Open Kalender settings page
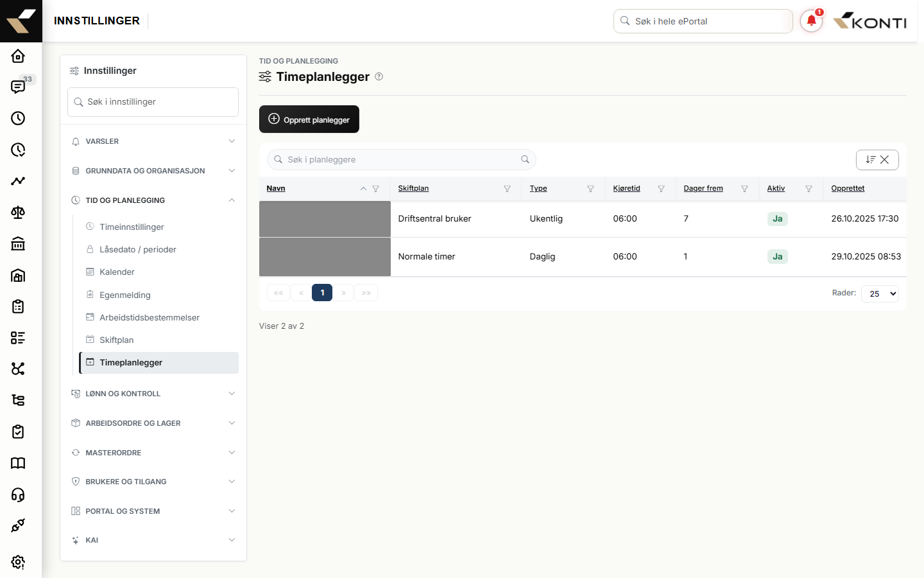924x578 pixels. pyautogui.click(x=159, y=272)
